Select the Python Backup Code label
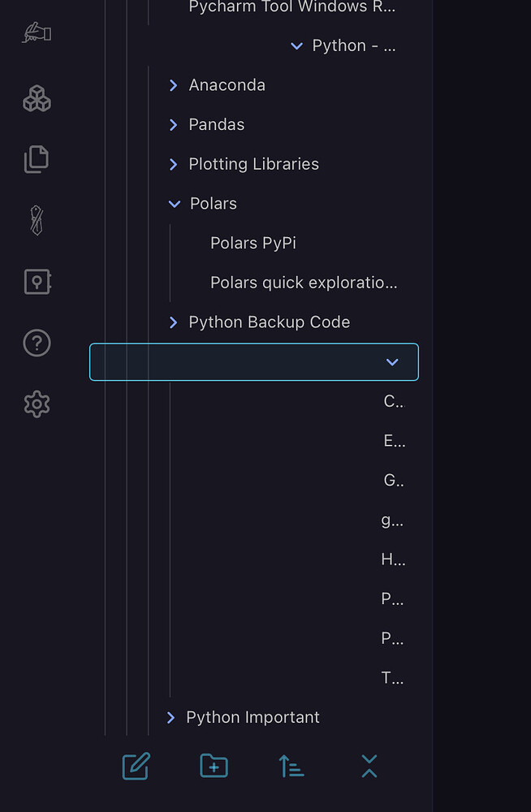 (x=270, y=322)
